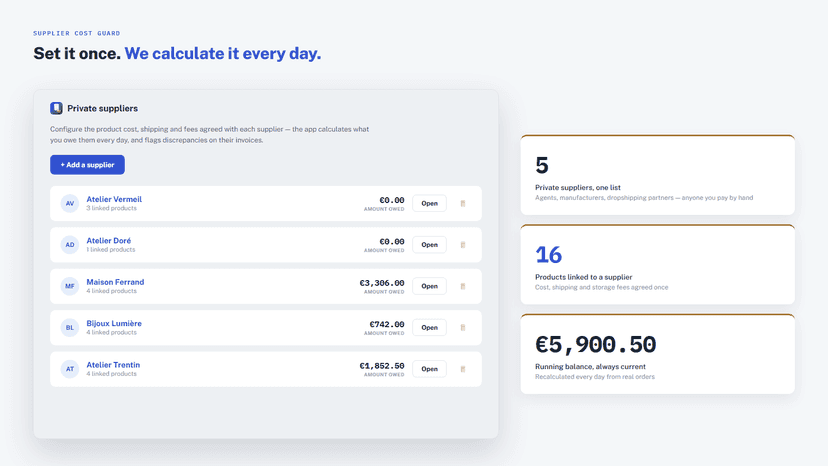Click 'Running balance, always current' label
The width and height of the screenshot is (828, 466).
pyautogui.click(x=590, y=367)
